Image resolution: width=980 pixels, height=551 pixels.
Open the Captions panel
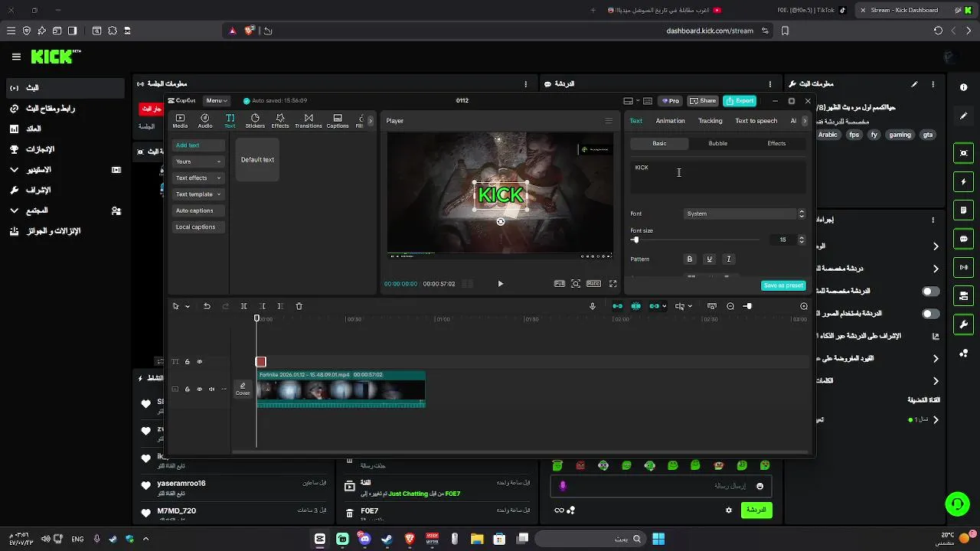point(338,121)
